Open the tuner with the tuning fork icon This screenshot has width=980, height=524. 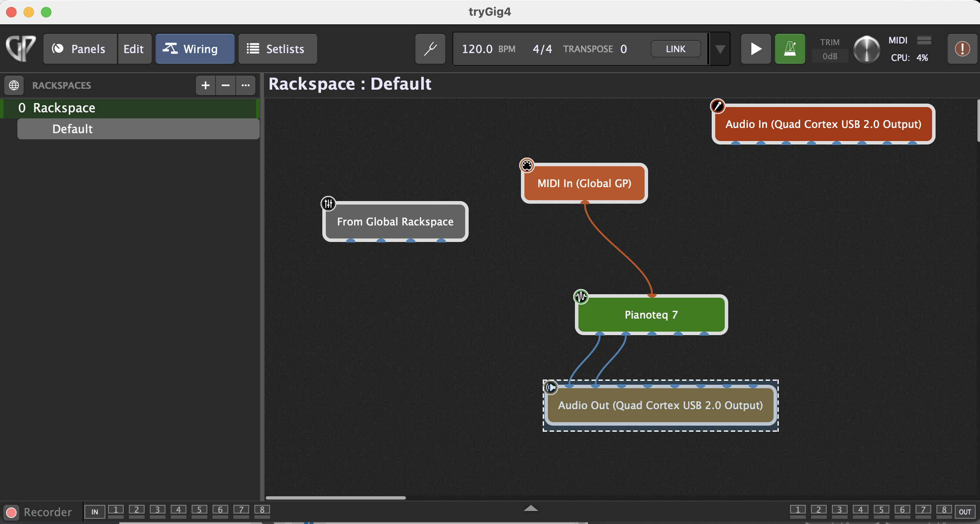click(x=430, y=49)
